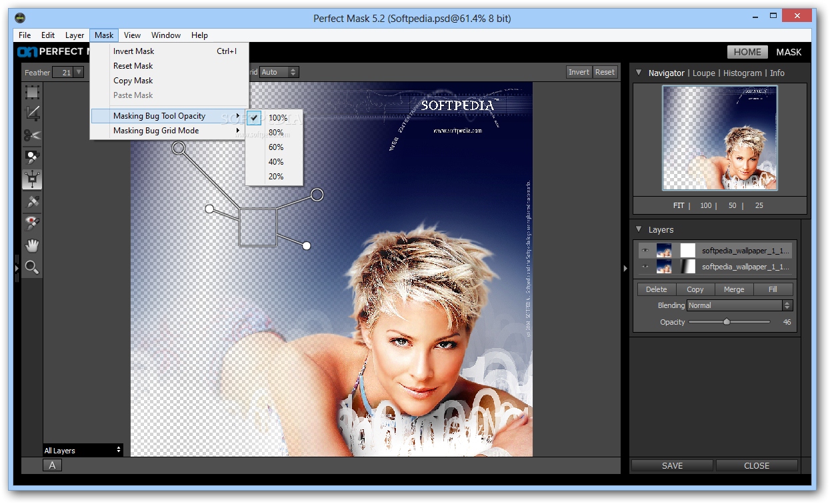Open the Feather value dropdown arrow
The image size is (830, 504).
click(79, 72)
